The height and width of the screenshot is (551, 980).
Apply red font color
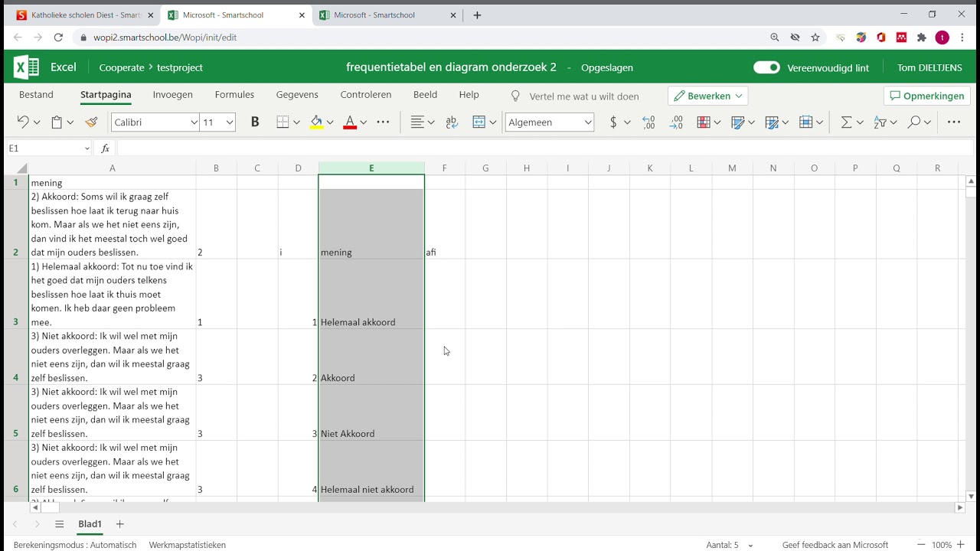pyautogui.click(x=350, y=122)
